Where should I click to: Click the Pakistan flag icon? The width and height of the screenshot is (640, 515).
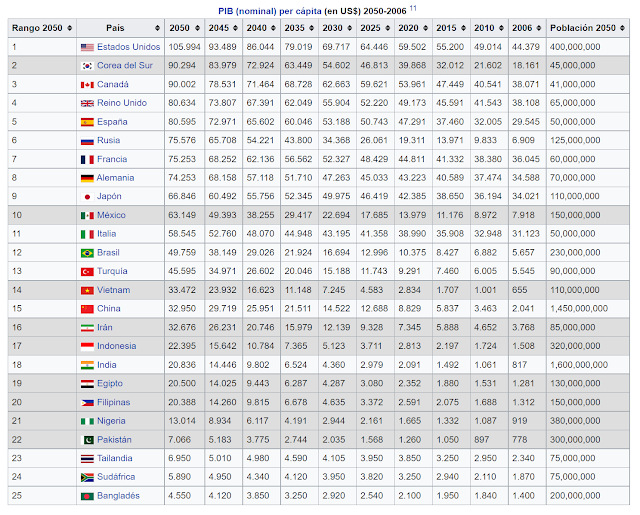(x=88, y=440)
